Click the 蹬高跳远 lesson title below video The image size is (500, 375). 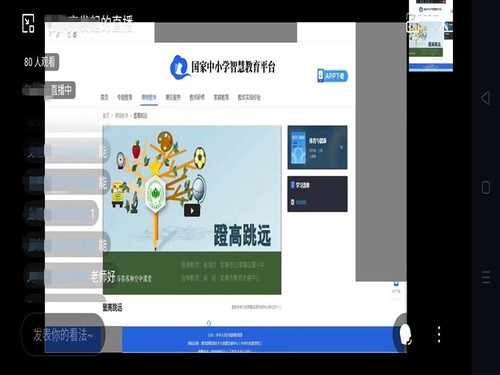(112, 307)
